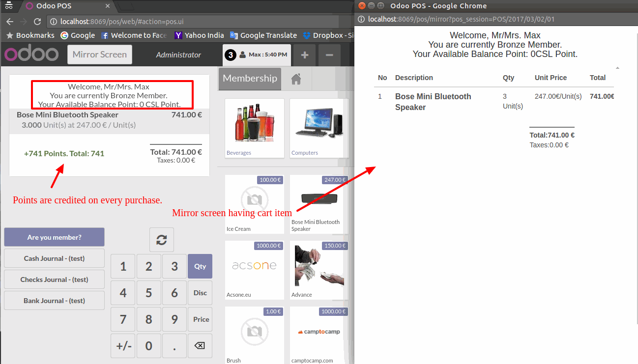This screenshot has width=638, height=364.
Task: Click numpad key 1
Action: pyautogui.click(x=123, y=266)
